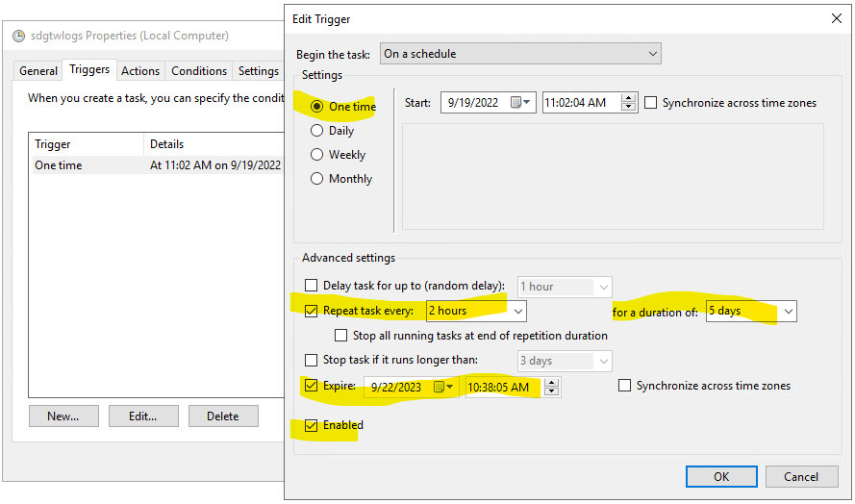
Task: Open the Conditions tab
Action: click(199, 71)
